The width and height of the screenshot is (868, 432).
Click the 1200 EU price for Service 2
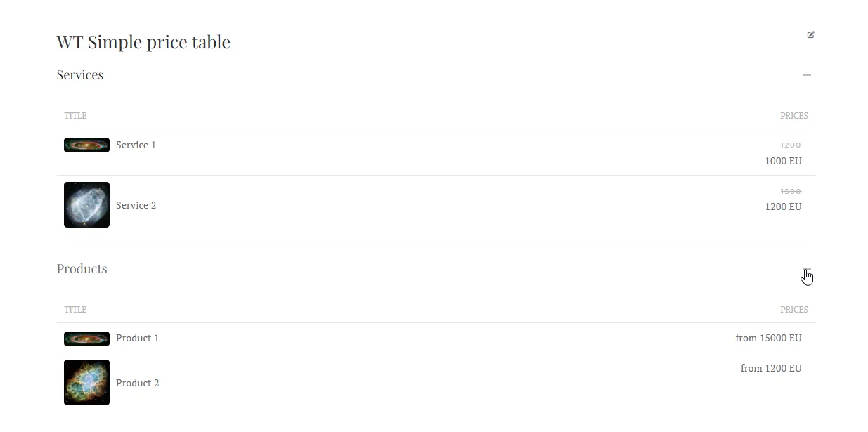coord(783,207)
